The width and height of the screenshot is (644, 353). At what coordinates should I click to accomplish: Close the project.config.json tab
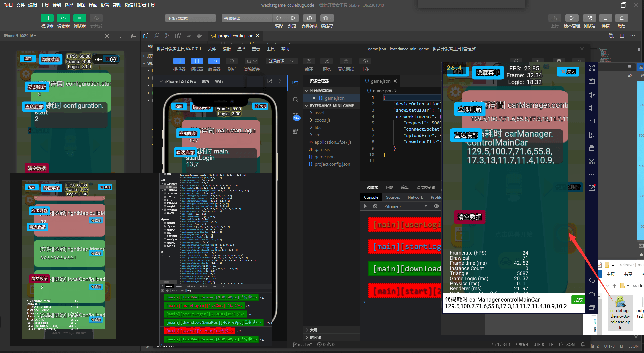tap(257, 36)
